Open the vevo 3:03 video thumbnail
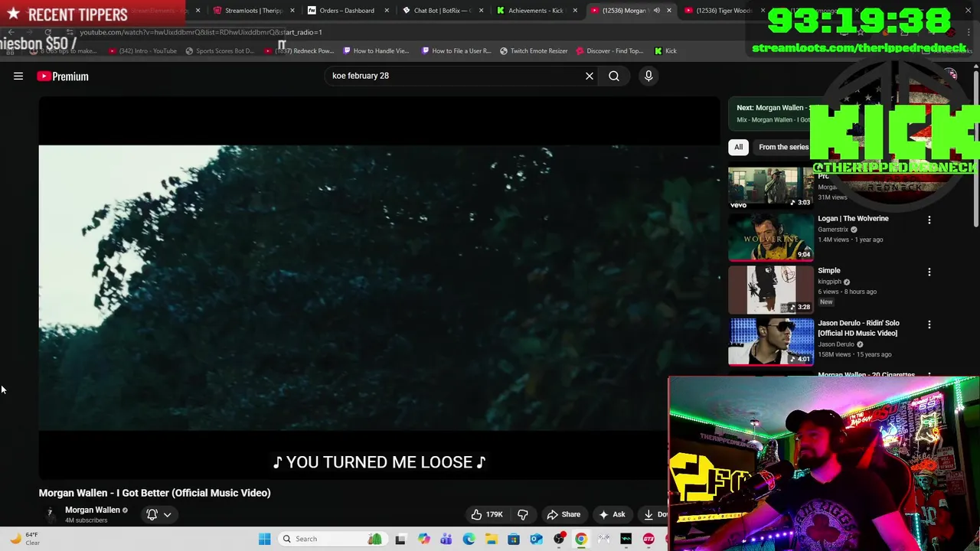The width and height of the screenshot is (980, 551). (770, 187)
